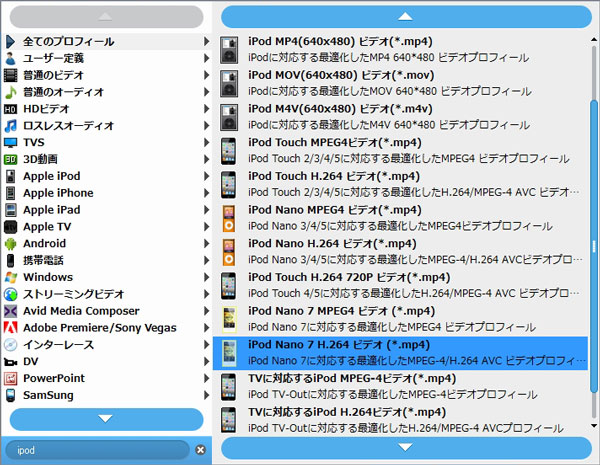The image size is (600, 465).
Task: Open the ロスレスオーディオ category
Action: click(x=107, y=126)
